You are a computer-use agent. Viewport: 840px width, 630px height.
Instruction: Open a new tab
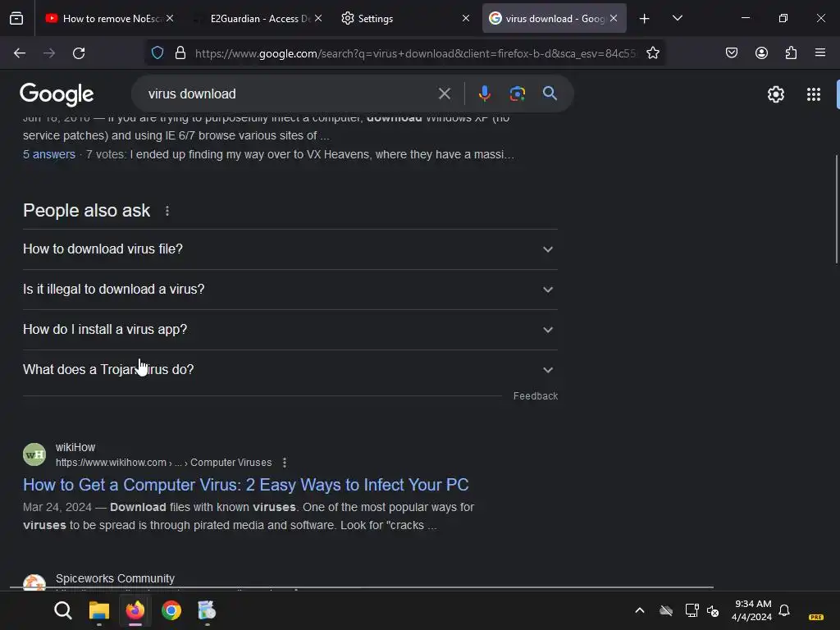[x=645, y=18]
